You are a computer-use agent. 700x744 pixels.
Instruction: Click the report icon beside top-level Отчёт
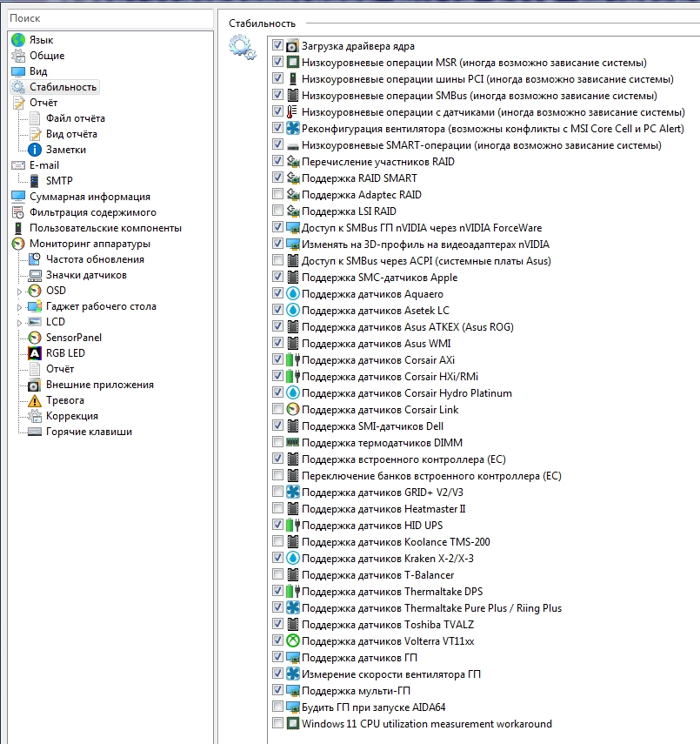[18, 103]
